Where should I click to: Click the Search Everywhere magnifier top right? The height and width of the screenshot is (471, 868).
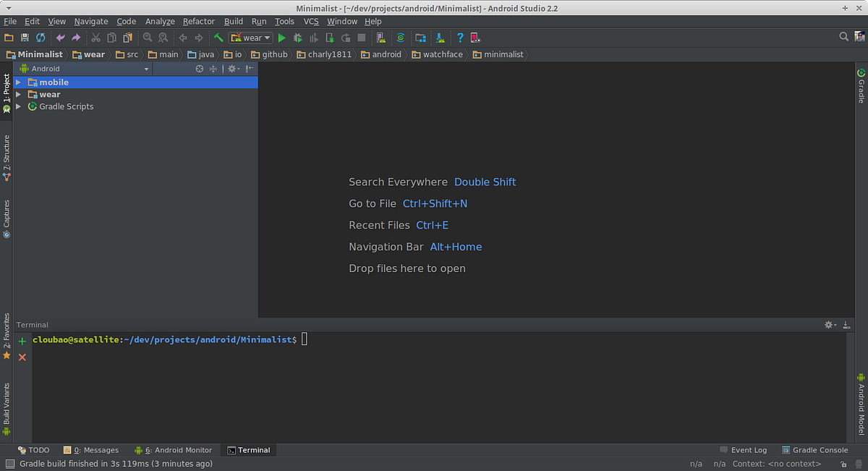[x=843, y=37]
